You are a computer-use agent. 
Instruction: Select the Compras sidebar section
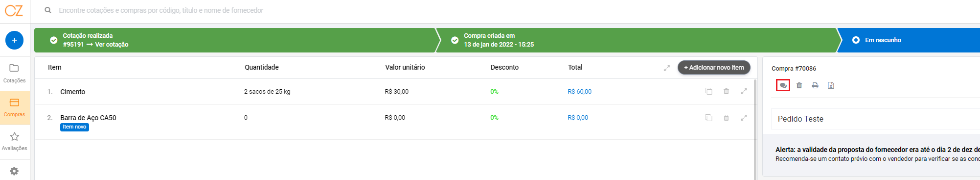tap(14, 108)
